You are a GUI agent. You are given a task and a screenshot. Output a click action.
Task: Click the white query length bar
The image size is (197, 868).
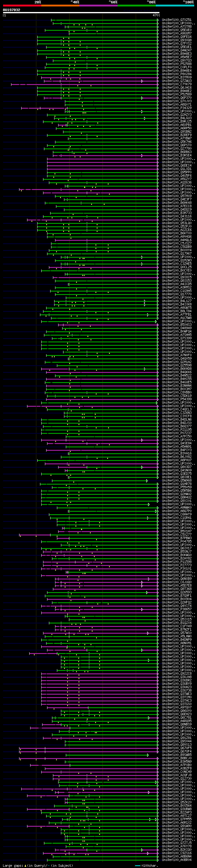click(x=81, y=12)
